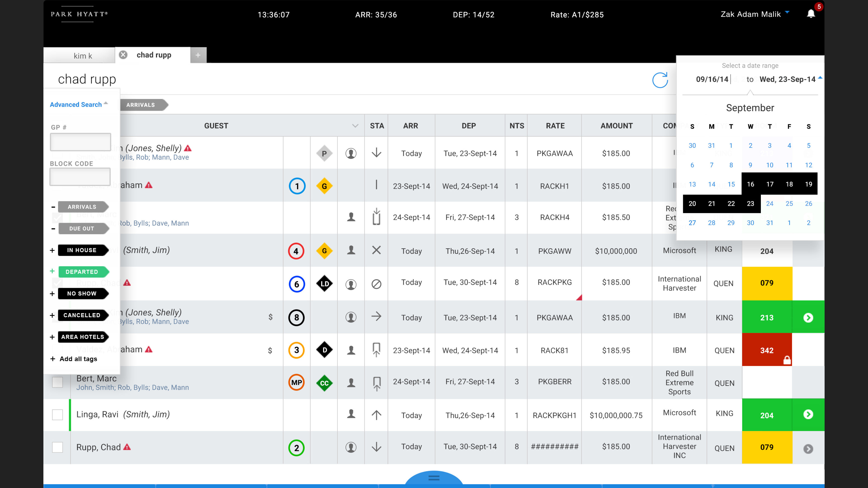Click the yellow G diamond badge for Valdez
This screenshot has height=488, width=868.
(324, 186)
